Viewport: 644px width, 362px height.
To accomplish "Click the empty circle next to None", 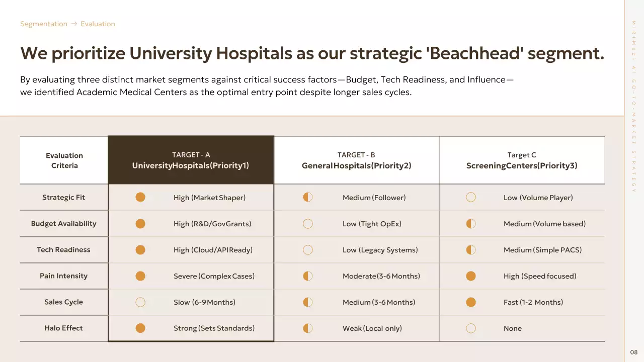I will 471,328.
